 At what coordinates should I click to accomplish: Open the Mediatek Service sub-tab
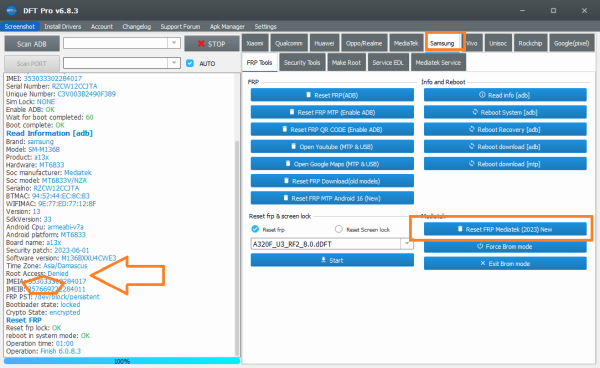438,62
